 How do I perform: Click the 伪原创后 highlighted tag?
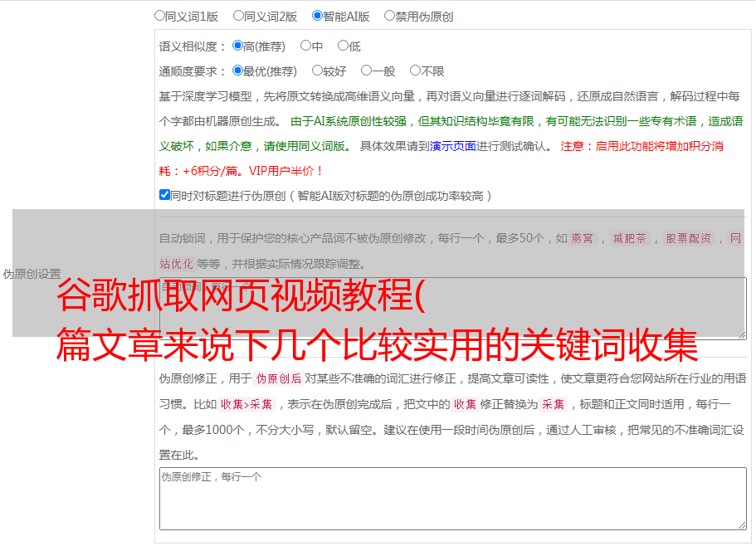(279, 378)
